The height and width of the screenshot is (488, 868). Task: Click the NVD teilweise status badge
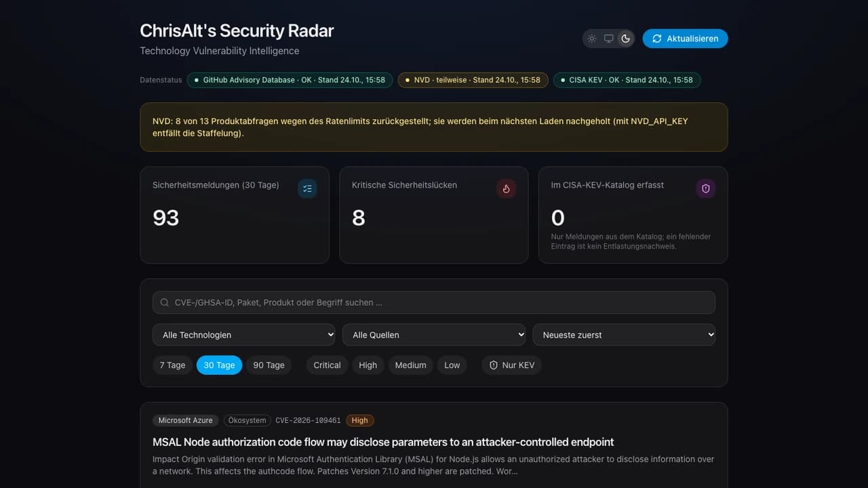tap(472, 80)
